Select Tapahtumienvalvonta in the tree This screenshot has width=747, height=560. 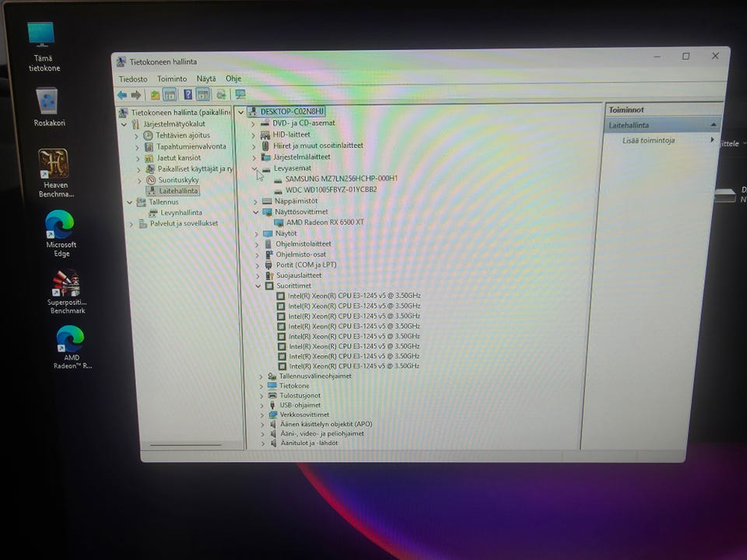coord(191,146)
